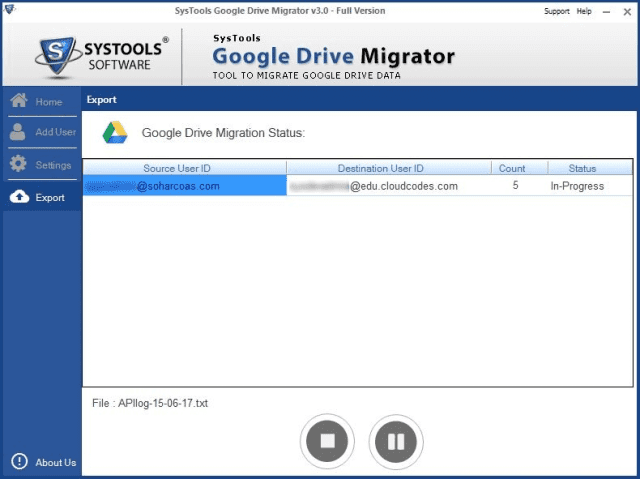
Task: Click the Google Drive logo icon
Action: click(115, 133)
